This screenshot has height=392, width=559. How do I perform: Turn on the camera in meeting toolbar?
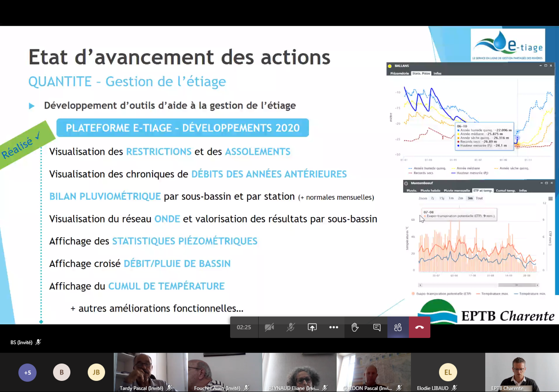coord(269,327)
